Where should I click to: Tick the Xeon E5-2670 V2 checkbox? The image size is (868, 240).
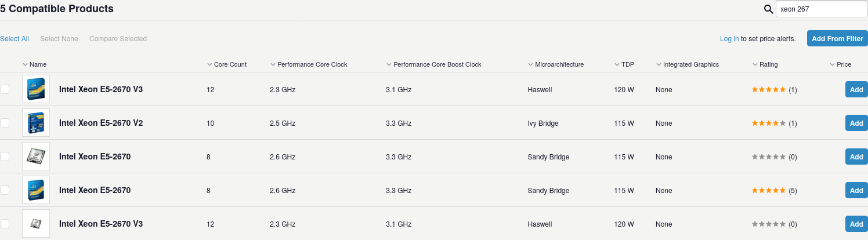pyautogui.click(x=5, y=123)
